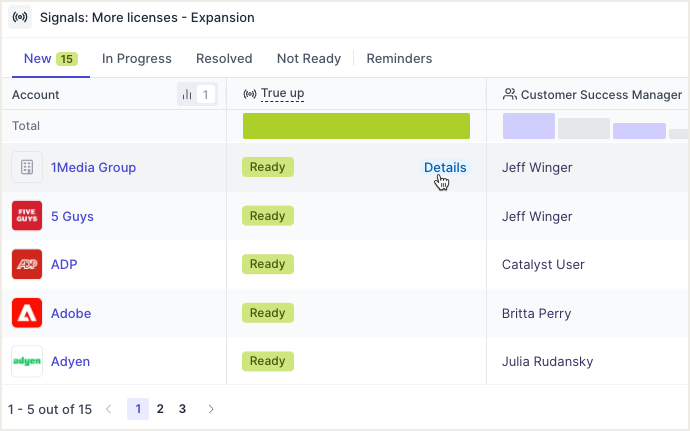Go to page 2 of results
Image resolution: width=690 pixels, height=431 pixels.
click(160, 409)
